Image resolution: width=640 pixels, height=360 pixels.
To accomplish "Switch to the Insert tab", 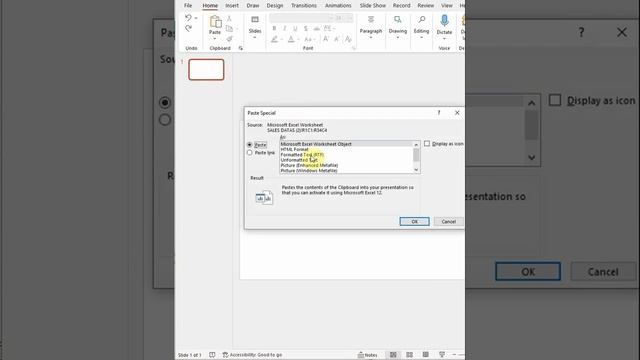I will point(232,5).
